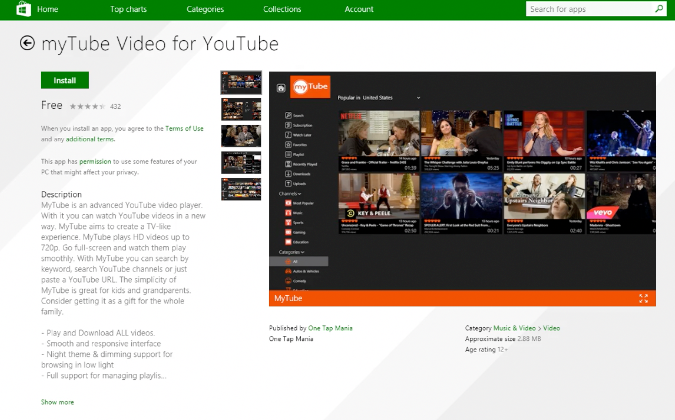Viewport: 675px width, 420px height.
Task: Select the Autos & Vehicles category icon
Action: (x=288, y=271)
